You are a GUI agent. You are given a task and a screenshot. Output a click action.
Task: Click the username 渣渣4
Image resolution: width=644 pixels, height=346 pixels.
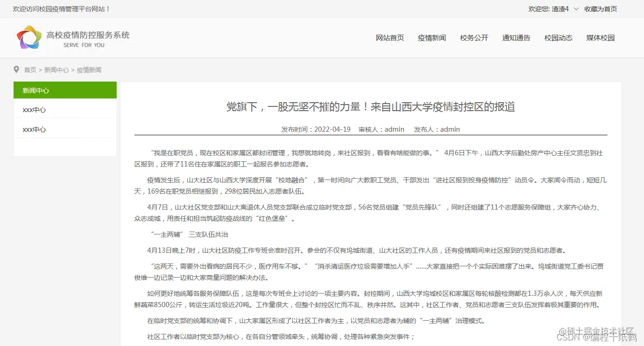560,9
